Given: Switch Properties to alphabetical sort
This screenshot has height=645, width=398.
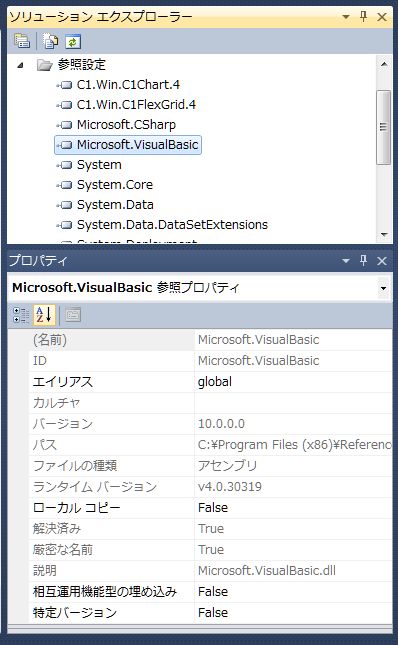Looking at the screenshot, I should [44, 315].
